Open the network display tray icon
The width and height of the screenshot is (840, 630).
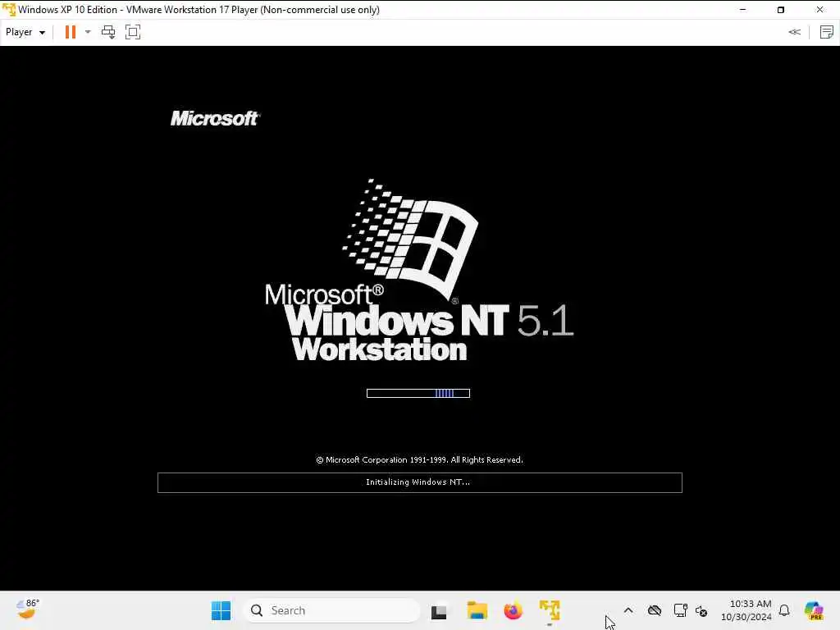(680, 610)
